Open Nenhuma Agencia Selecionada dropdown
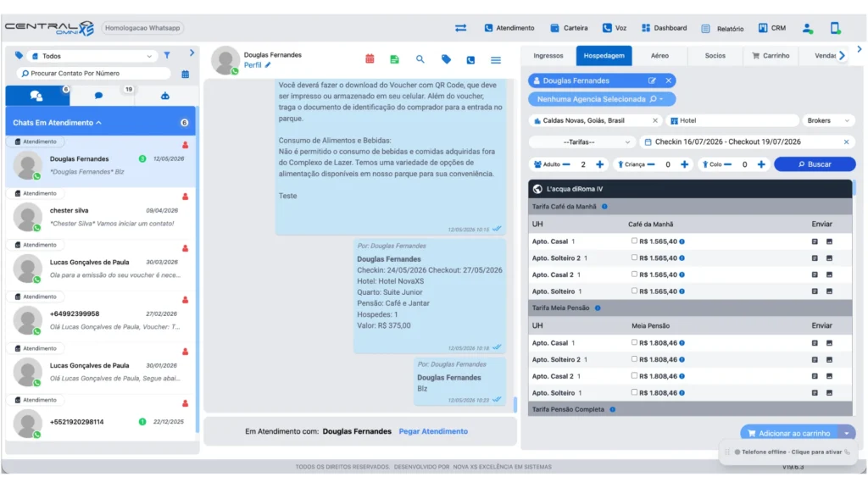This screenshot has width=868, height=488. [x=602, y=99]
